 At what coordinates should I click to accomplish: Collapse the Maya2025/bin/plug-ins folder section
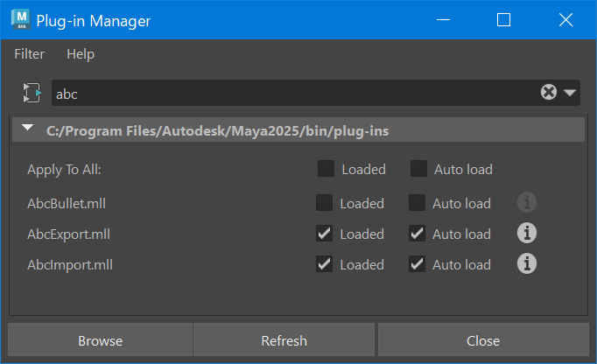pyautogui.click(x=27, y=128)
